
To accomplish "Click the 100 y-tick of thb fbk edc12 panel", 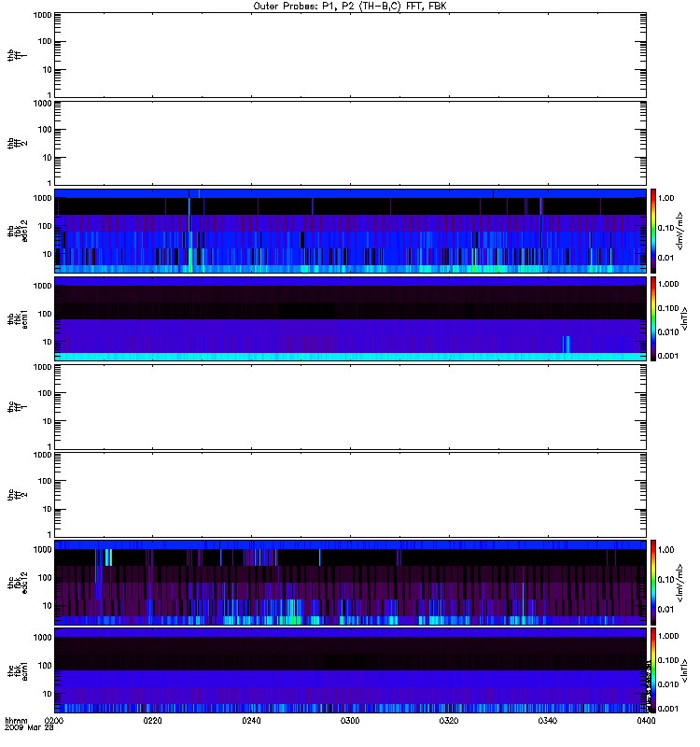I will point(45,226).
